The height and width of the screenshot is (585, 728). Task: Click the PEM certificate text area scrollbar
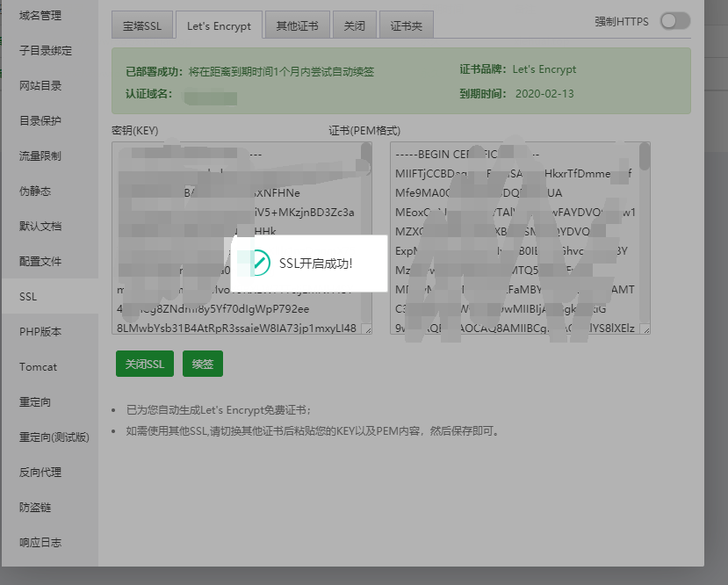pos(644,156)
